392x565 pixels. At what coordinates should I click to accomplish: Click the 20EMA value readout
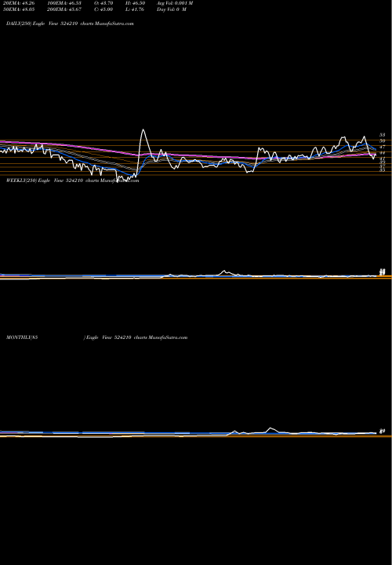click(x=19, y=3)
